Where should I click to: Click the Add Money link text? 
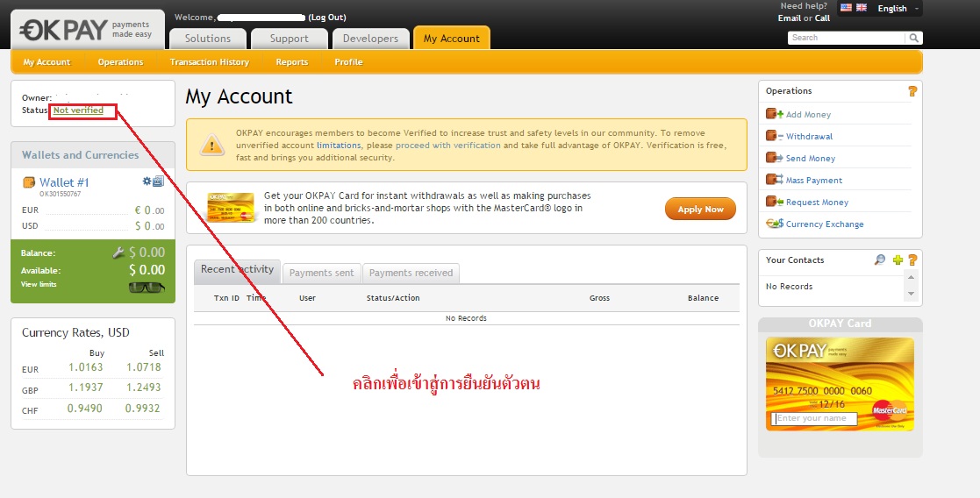point(808,114)
